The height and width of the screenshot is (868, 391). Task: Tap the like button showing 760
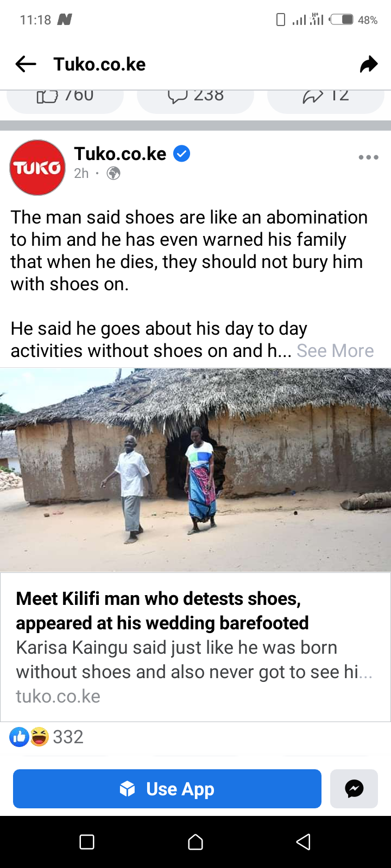point(65,97)
